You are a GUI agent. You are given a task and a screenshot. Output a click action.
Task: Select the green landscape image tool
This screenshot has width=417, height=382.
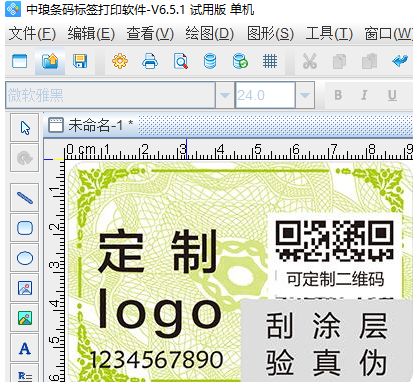(25, 318)
